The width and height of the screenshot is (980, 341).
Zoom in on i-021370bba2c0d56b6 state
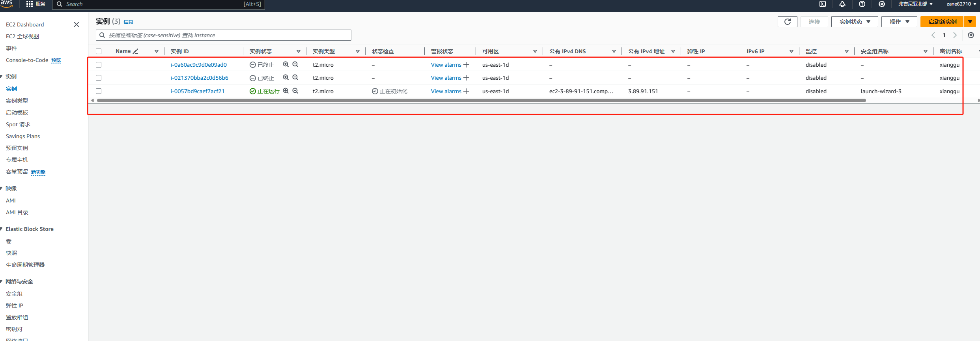tap(286, 77)
